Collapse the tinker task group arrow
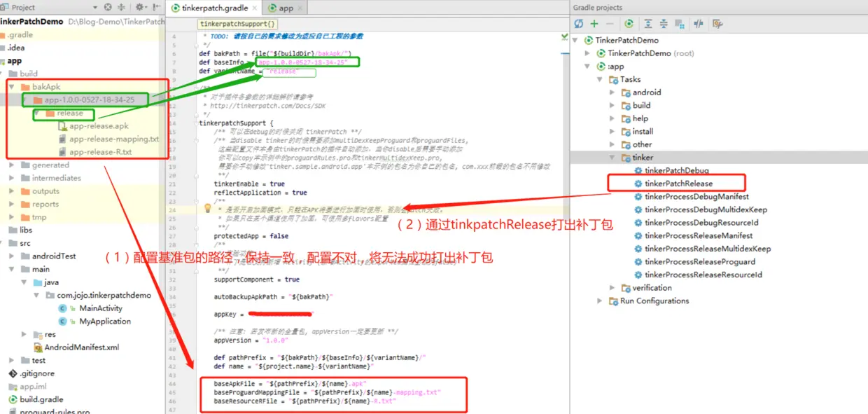Image resolution: width=868 pixels, height=414 pixels. click(x=612, y=158)
